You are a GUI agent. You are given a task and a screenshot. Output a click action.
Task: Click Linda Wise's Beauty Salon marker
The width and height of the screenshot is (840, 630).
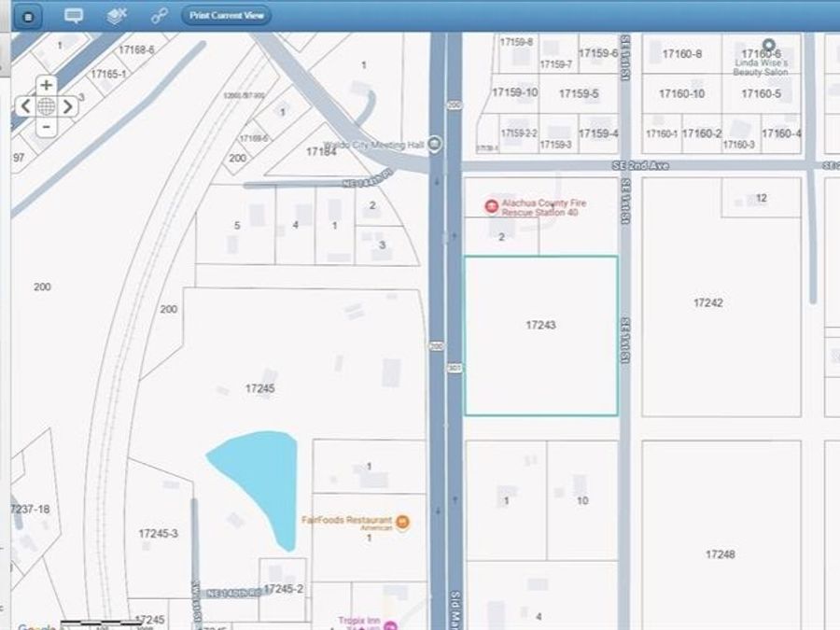pyautogui.click(x=769, y=45)
